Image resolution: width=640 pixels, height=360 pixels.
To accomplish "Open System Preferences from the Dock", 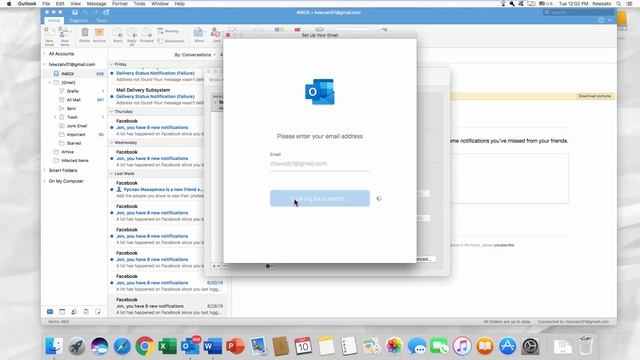I will (530, 347).
